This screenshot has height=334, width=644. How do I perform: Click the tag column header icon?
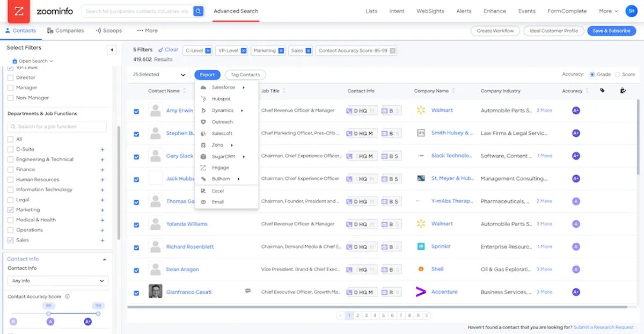coord(602,91)
